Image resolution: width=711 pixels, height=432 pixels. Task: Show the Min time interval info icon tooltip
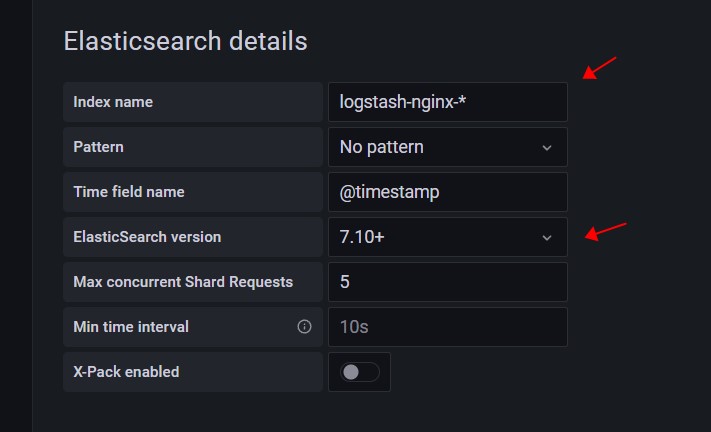point(304,327)
